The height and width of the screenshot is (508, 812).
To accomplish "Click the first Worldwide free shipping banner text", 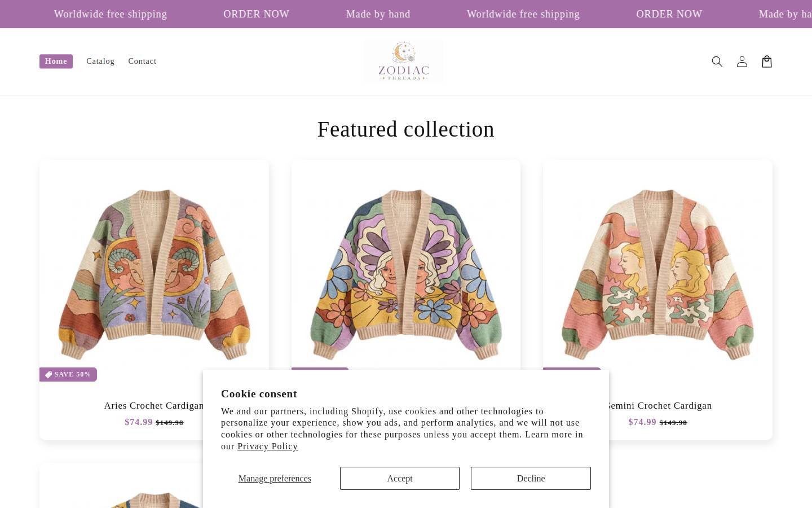I will [x=111, y=14].
